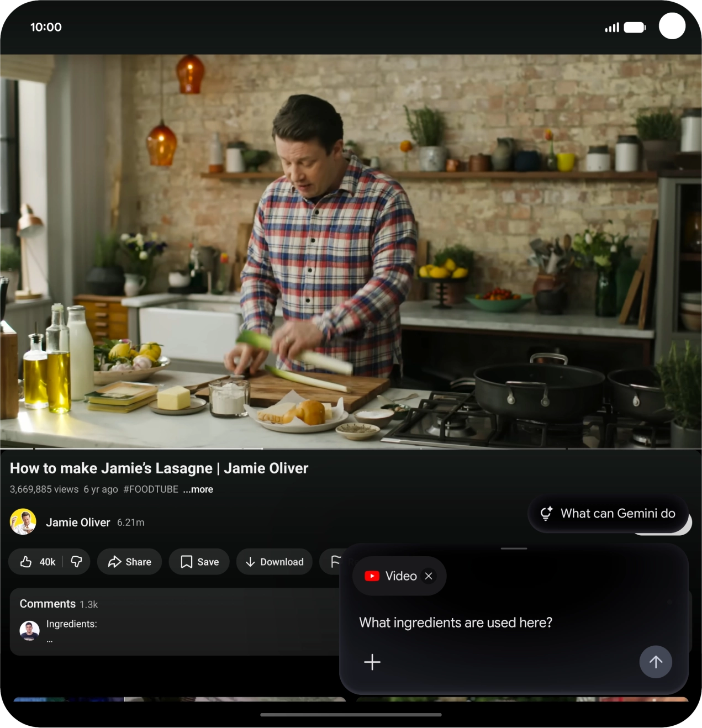
Task: Tap the battery status icon
Action: pyautogui.click(x=635, y=28)
